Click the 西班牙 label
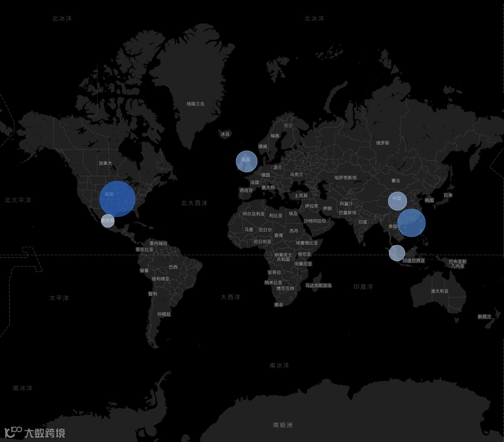Viewport: 504px width, 442px height. coord(246,191)
